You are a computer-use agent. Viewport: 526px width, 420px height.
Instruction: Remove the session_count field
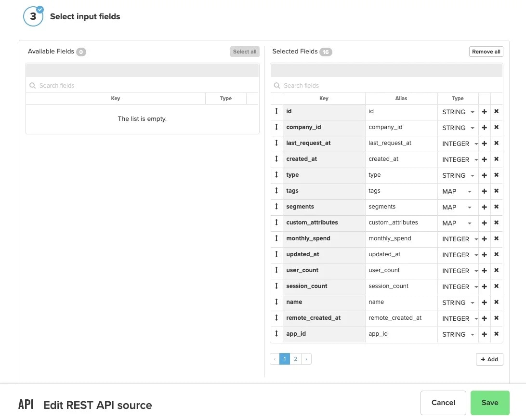pyautogui.click(x=496, y=287)
